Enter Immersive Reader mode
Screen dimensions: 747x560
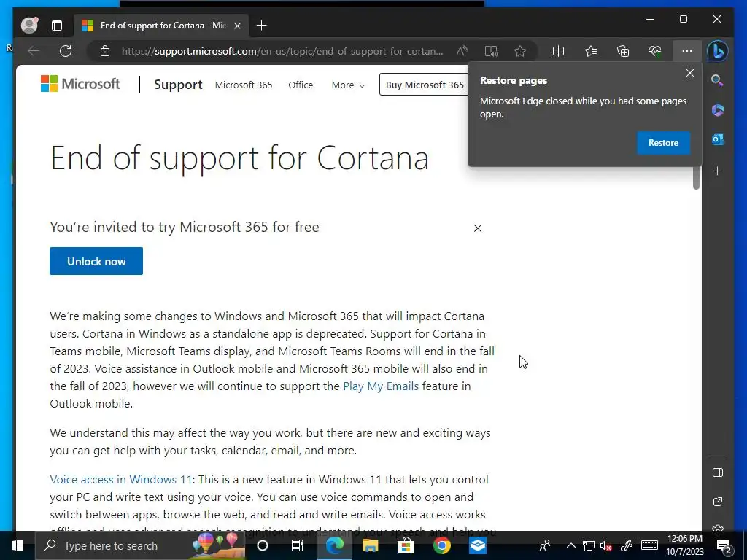(x=491, y=51)
